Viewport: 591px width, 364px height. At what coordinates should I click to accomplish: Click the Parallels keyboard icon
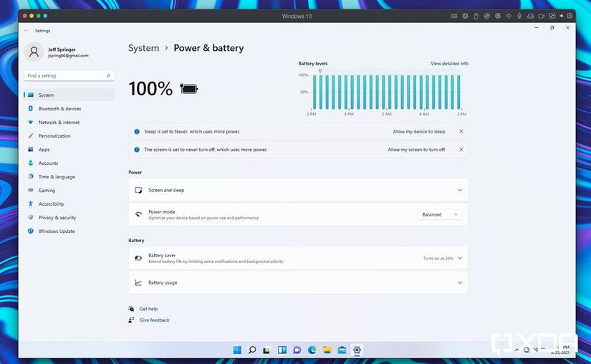(x=454, y=16)
